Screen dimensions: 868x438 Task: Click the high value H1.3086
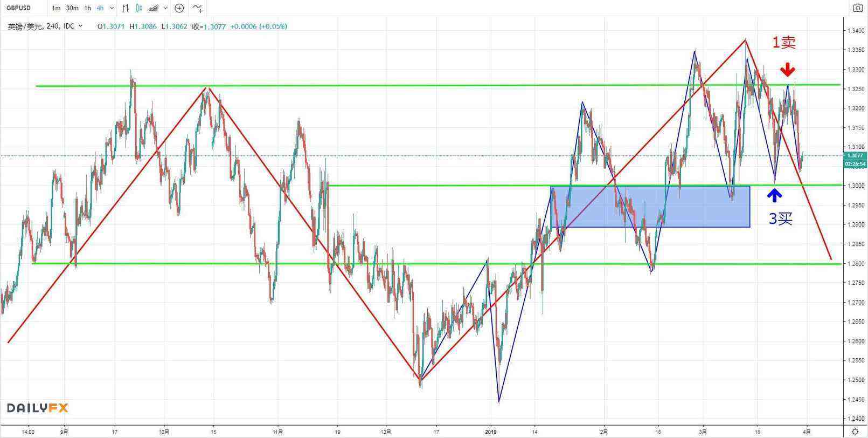coord(143,26)
